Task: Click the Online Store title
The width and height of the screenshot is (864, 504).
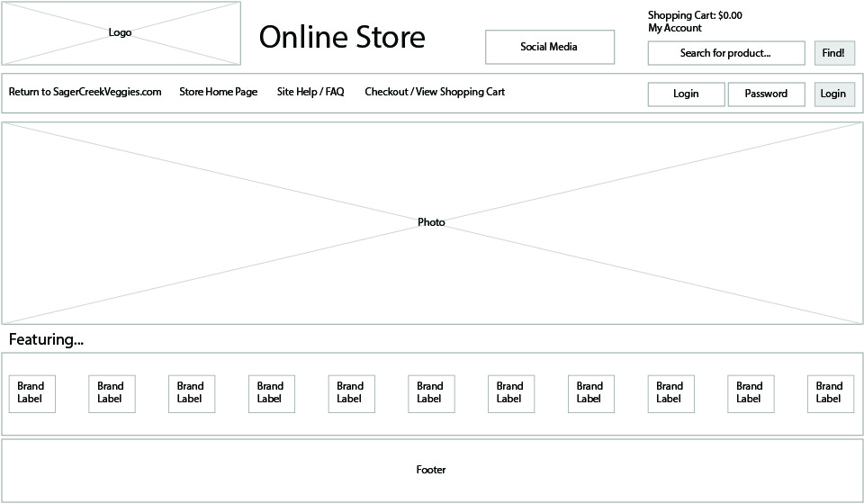Action: (342, 38)
